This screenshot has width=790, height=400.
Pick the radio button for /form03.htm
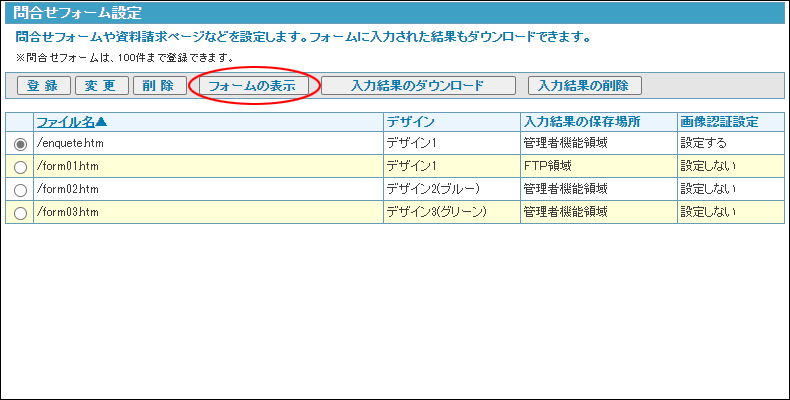pos(20,213)
